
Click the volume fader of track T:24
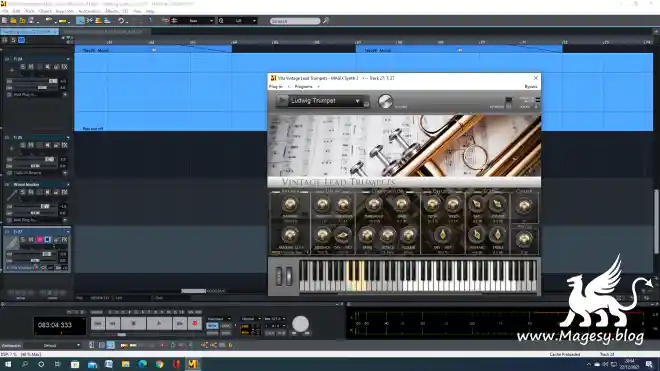point(53,81)
